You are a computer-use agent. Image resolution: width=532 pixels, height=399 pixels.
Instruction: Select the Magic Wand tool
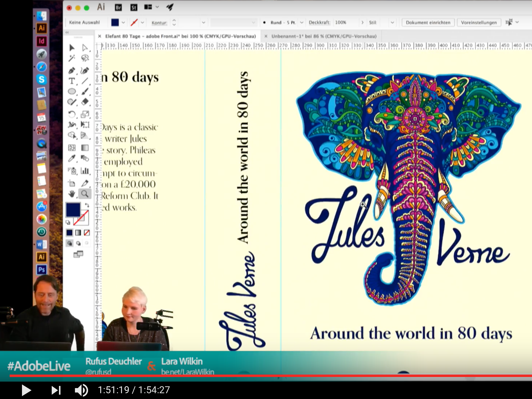tap(72, 58)
